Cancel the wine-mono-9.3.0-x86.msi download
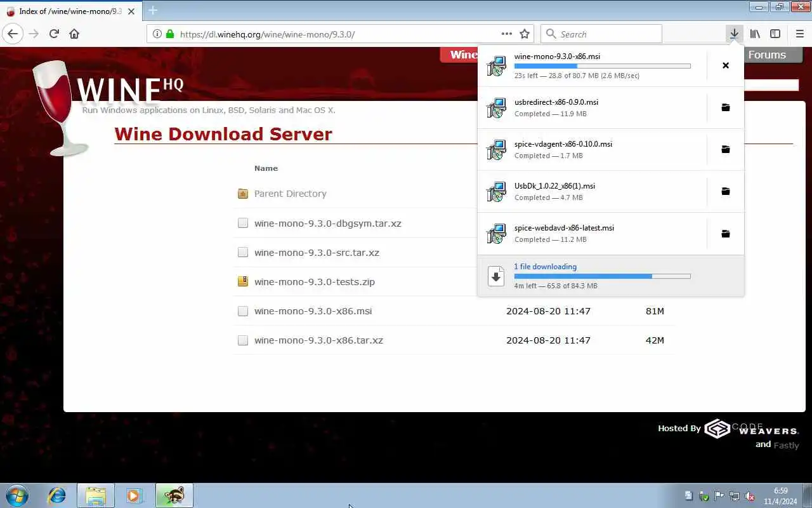Viewport: 812px width, 508px height. [x=726, y=65]
